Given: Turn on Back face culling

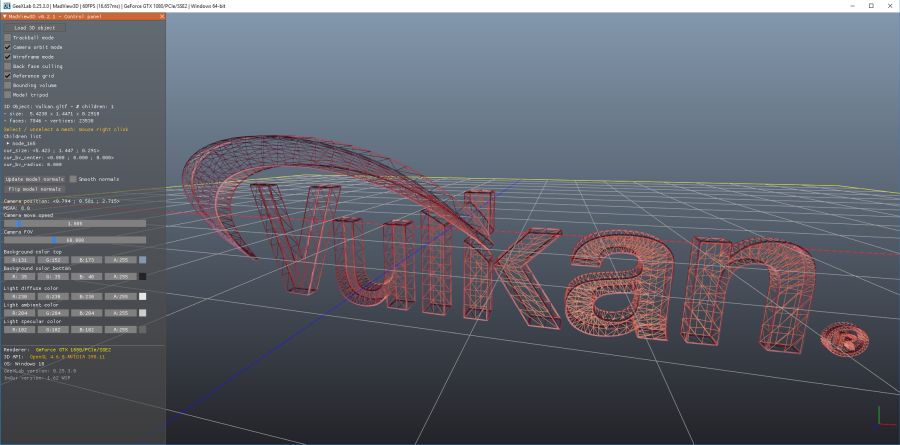Looking at the screenshot, I should (x=7, y=66).
